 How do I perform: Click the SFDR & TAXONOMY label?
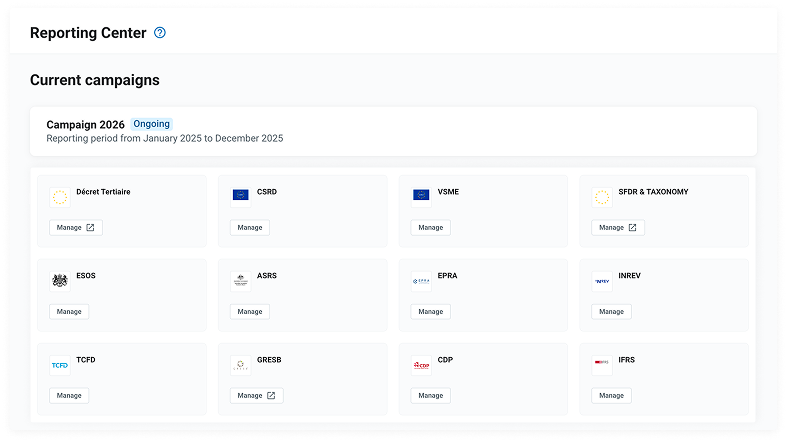tap(653, 192)
